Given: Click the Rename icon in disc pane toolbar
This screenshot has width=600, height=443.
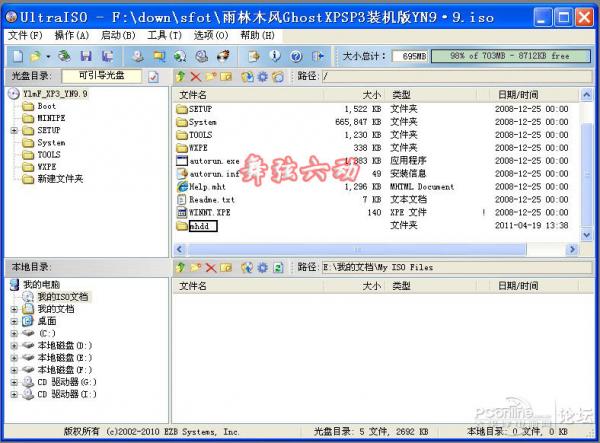Looking at the screenshot, I should (x=226, y=77).
